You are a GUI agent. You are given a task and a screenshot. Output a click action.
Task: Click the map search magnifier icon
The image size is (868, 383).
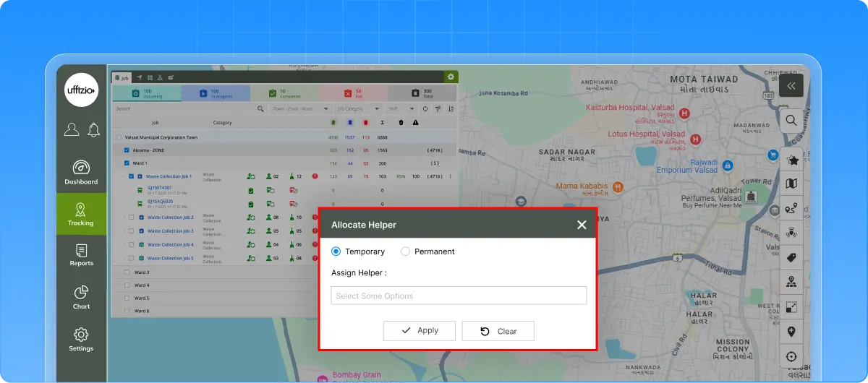(791, 121)
